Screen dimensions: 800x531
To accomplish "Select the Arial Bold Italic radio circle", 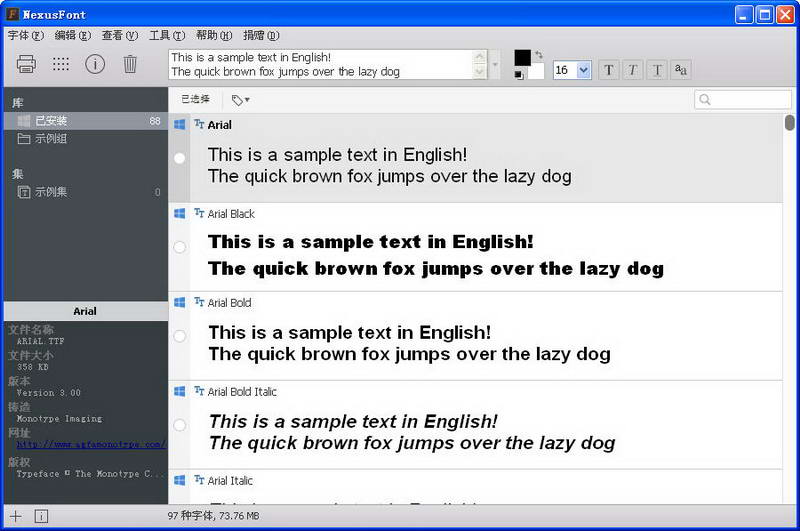I will (180, 425).
